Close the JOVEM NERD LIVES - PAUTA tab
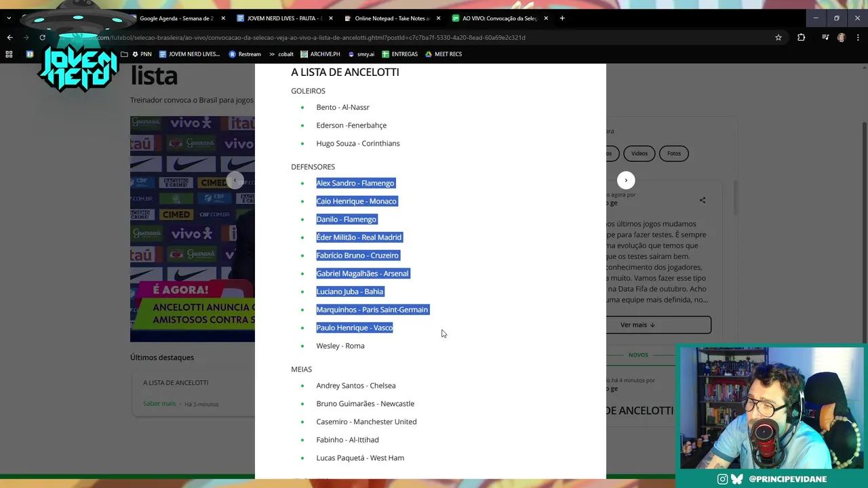This screenshot has width=868, height=488. coord(330,18)
